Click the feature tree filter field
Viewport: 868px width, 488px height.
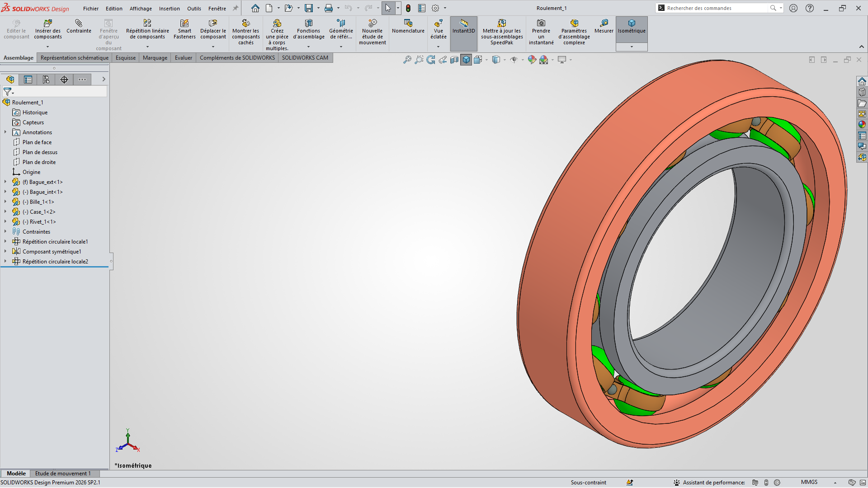[x=55, y=92]
